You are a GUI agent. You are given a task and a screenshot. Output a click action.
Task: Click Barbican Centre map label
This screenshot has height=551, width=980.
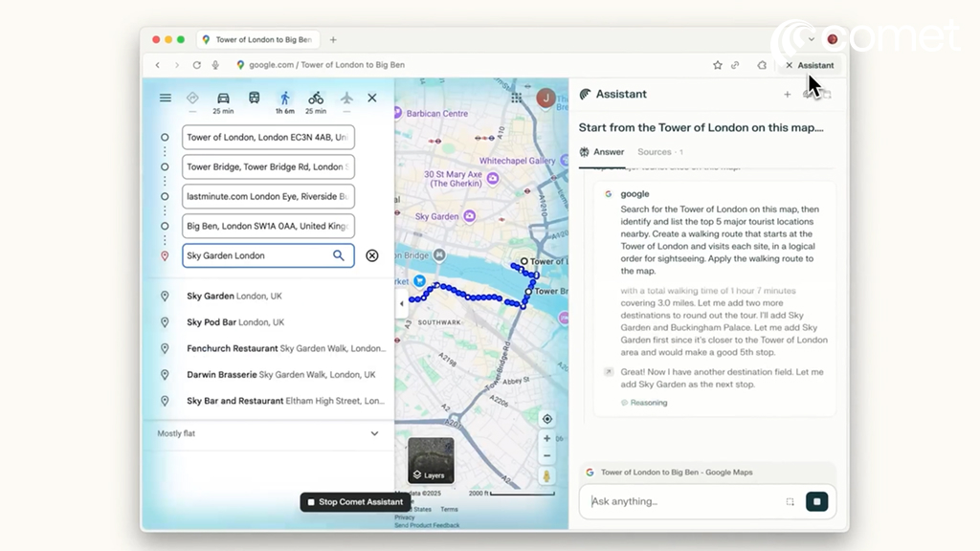(436, 114)
